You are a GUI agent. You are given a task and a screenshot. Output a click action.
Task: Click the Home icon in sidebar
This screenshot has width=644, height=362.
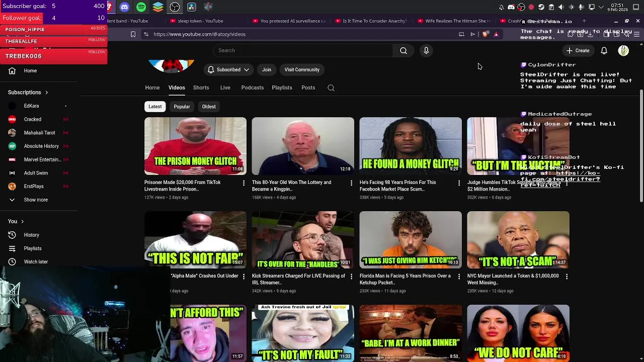(12, 71)
